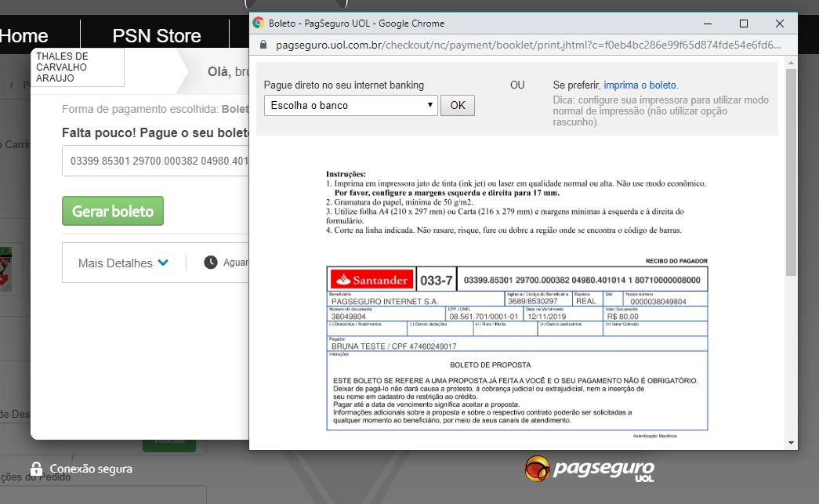The image size is (819, 504).
Task: Click the Mais Detalhes label
Action: tap(115, 263)
